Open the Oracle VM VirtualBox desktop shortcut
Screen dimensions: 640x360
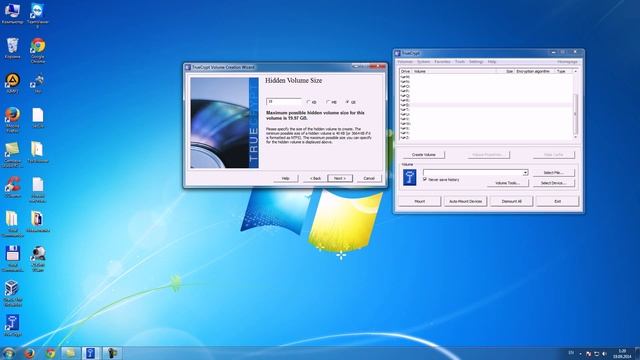click(x=12, y=293)
